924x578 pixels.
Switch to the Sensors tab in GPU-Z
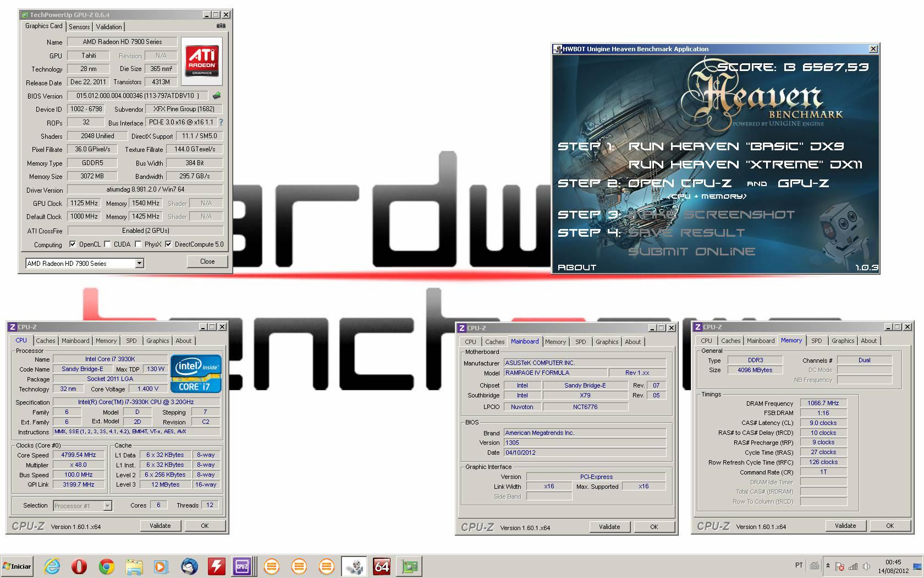click(x=79, y=26)
